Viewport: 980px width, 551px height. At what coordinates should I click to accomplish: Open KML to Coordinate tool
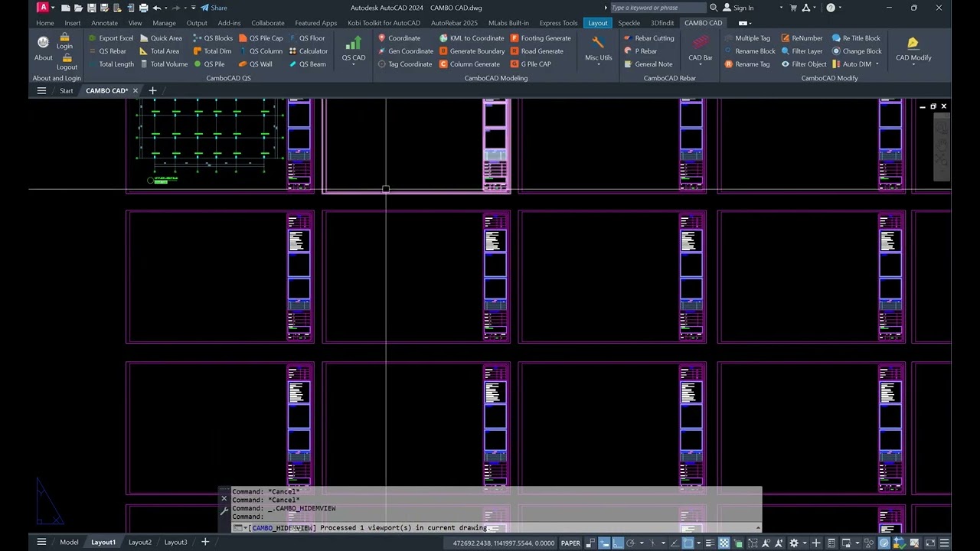click(x=472, y=38)
